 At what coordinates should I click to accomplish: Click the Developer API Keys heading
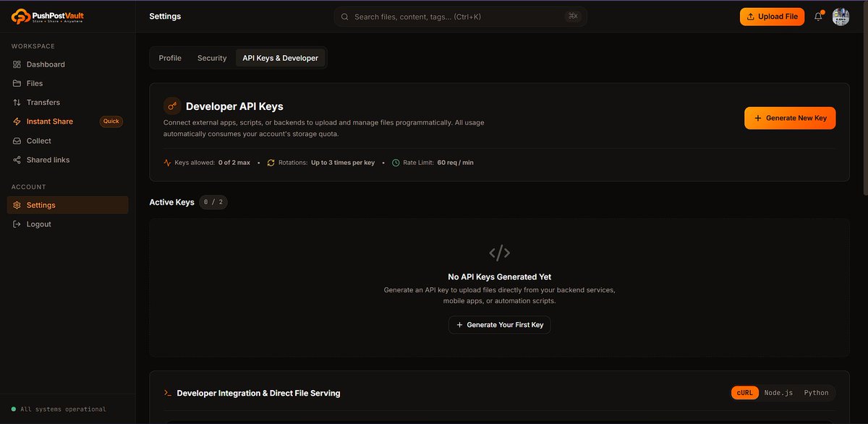234,106
